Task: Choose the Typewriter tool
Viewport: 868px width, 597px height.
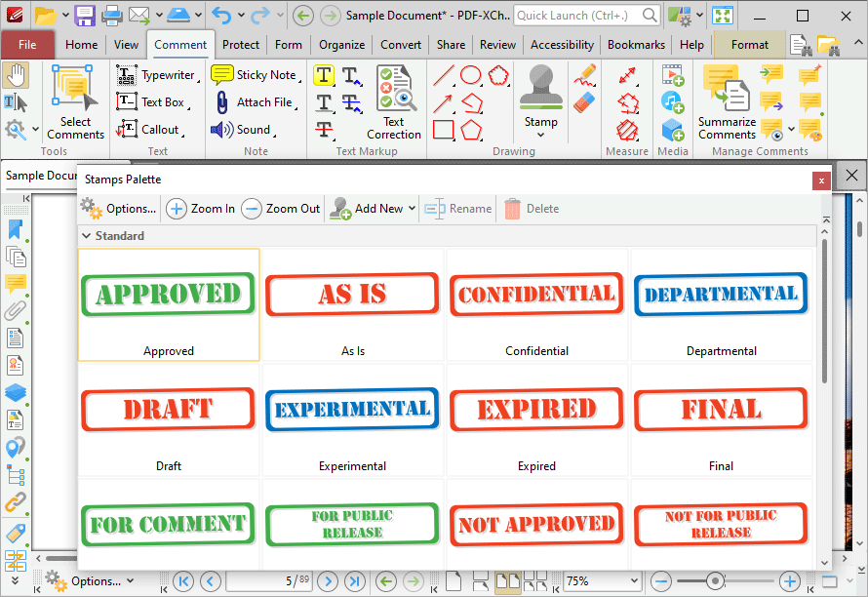Action: [x=157, y=75]
